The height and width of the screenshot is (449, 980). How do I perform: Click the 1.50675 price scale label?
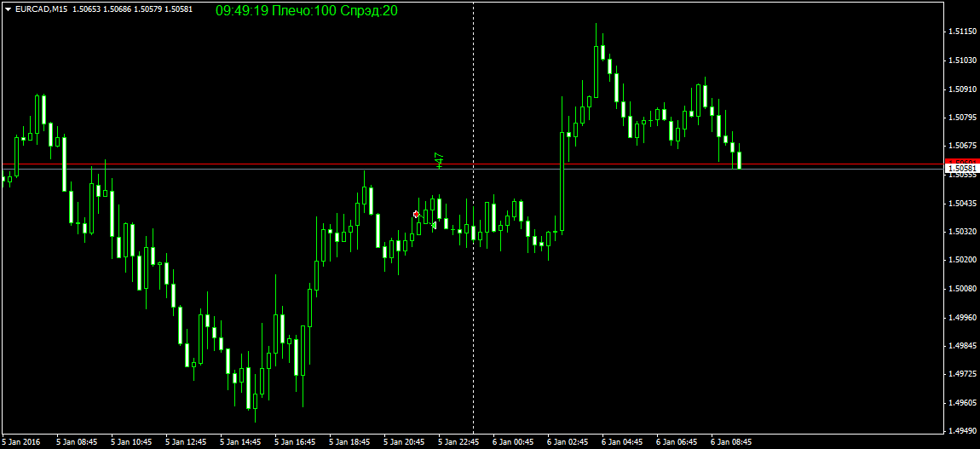tap(962, 146)
